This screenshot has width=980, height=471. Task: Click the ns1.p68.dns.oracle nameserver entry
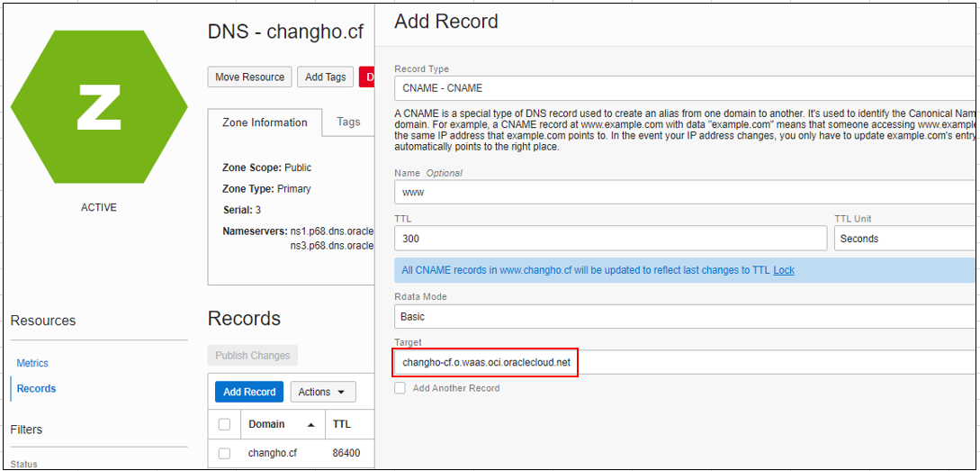pos(332,231)
